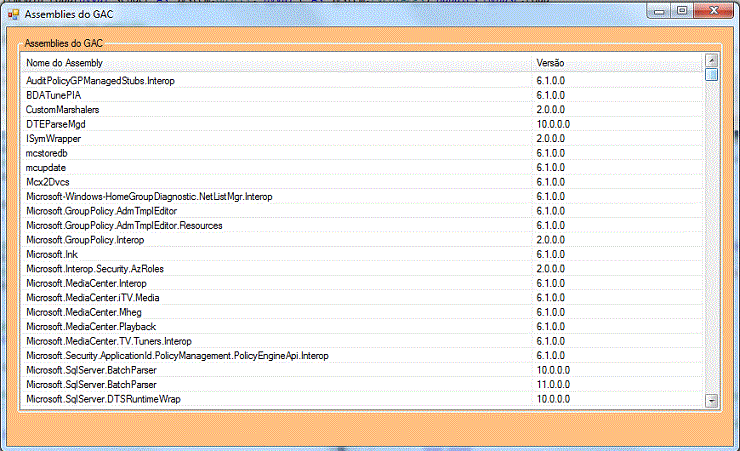The image size is (740, 451).
Task: Select the Microsoft.MediaCenter.Interop row
Action: (362, 283)
